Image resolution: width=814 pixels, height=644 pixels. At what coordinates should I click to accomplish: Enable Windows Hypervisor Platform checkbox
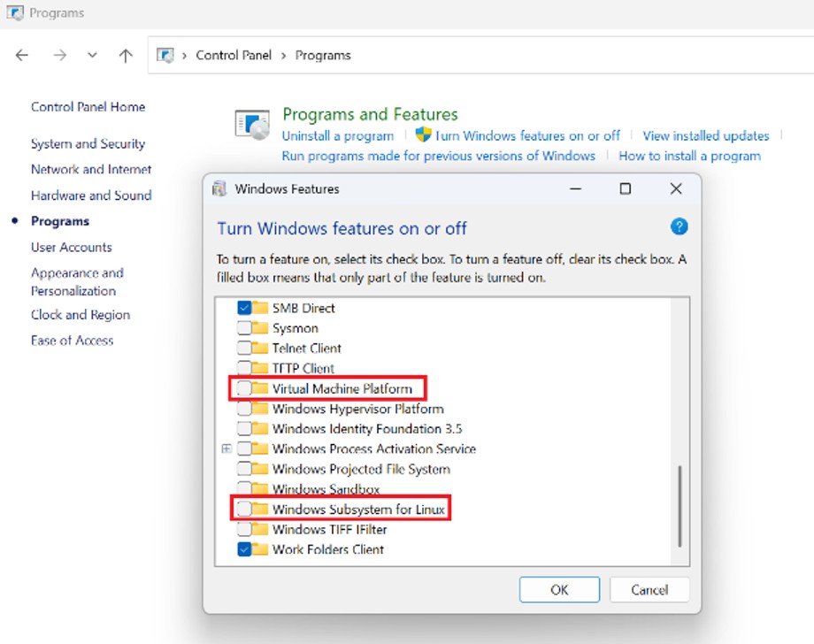(244, 409)
